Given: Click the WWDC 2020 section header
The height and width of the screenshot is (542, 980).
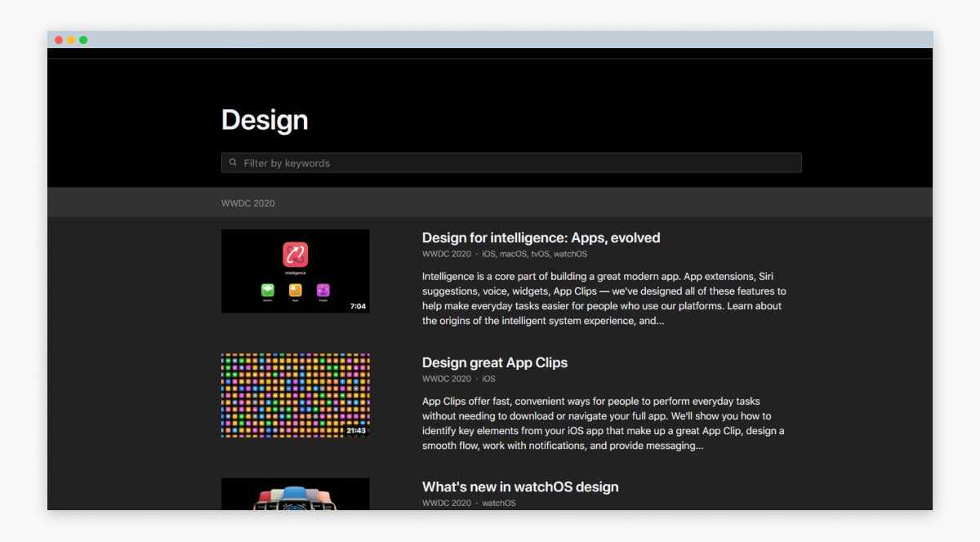Looking at the screenshot, I should [247, 202].
